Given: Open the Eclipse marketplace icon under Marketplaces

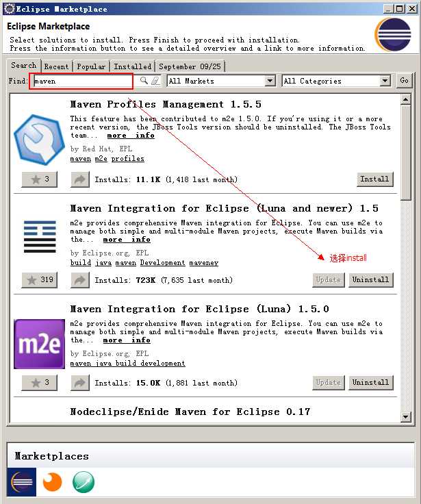Looking at the screenshot, I should click(21, 482).
